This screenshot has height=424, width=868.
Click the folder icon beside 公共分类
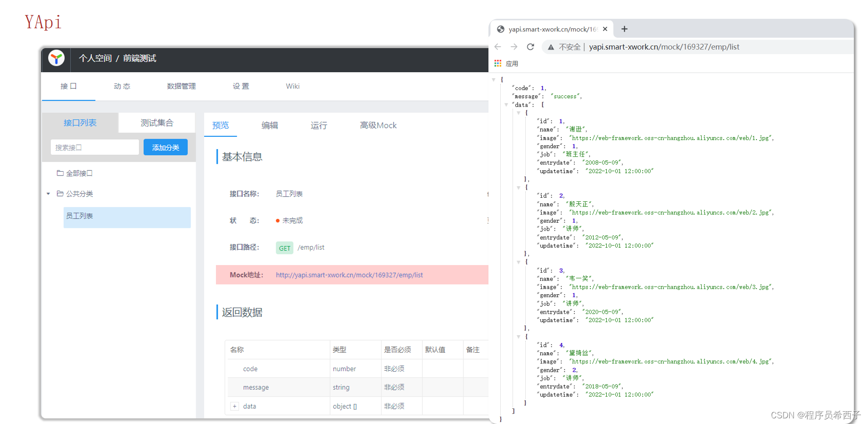[60, 194]
